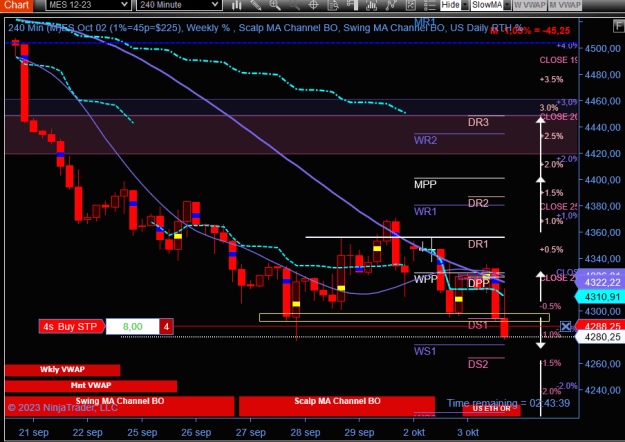Screen dimensions: 625x442
Task: Select the yellow rectangle drawing near 4295
Action: (x=404, y=317)
